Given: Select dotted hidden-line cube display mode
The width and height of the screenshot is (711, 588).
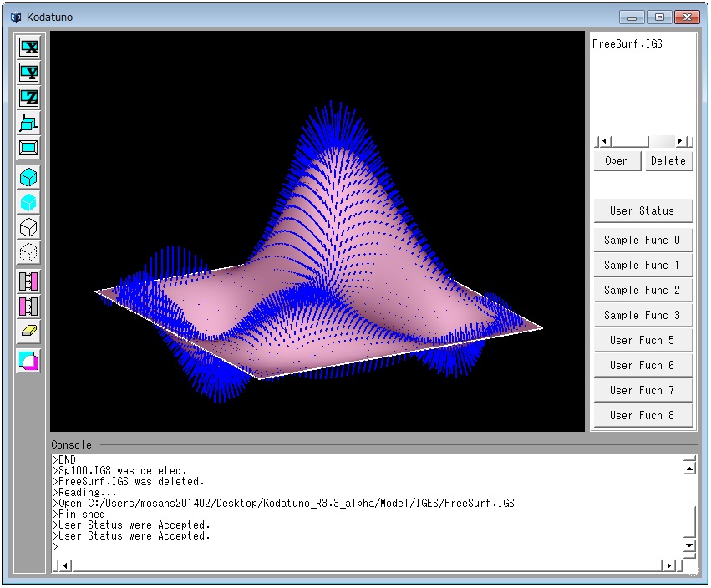Looking at the screenshot, I should point(28,253).
